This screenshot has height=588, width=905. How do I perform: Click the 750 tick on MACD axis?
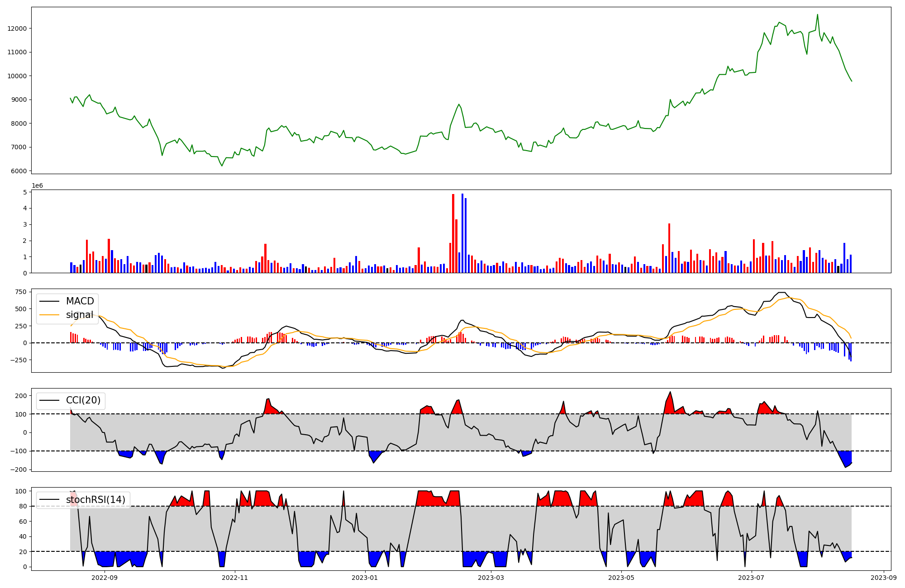[x=21, y=292]
